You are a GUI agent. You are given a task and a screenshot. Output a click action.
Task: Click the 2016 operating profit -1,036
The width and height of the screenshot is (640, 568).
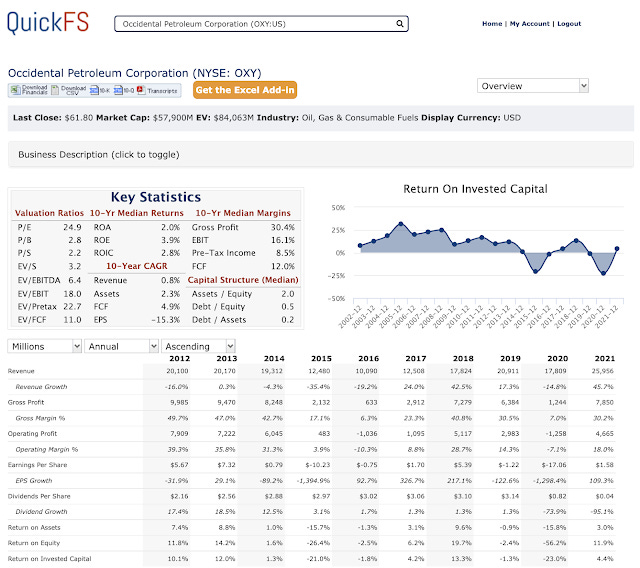pos(367,433)
